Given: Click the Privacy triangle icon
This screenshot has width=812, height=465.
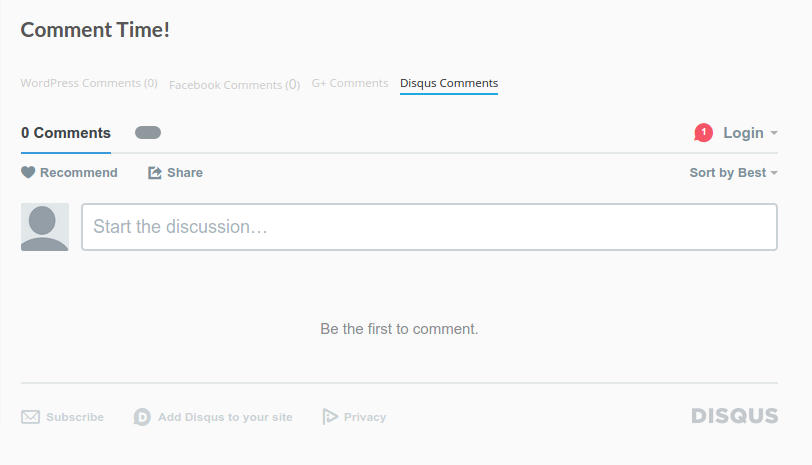Looking at the screenshot, I should [331, 417].
